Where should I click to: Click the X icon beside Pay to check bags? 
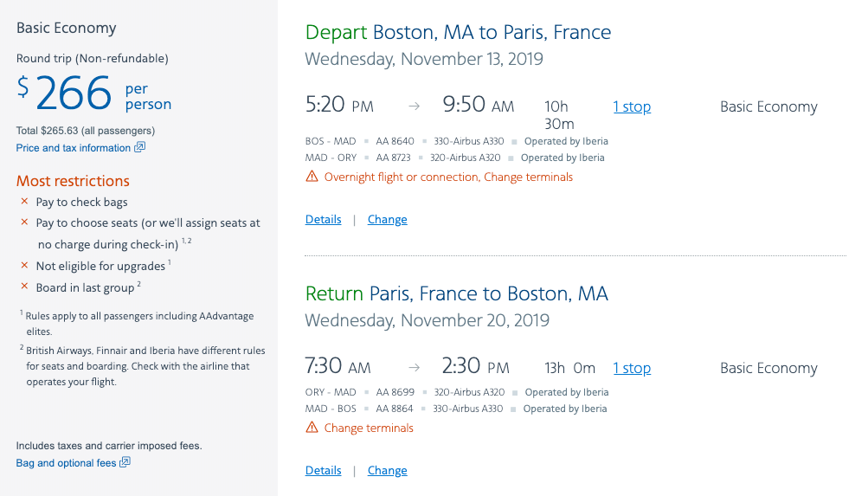[x=24, y=202]
